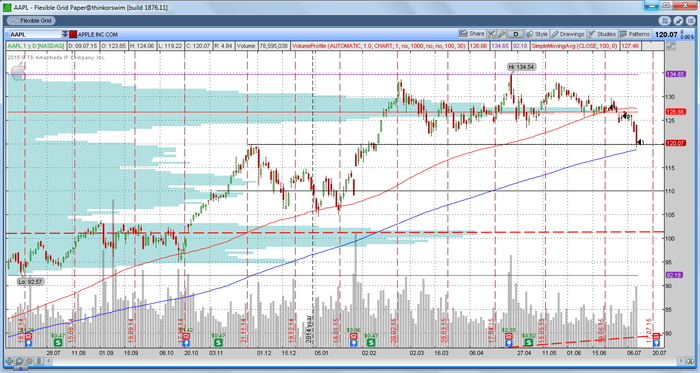Click the Lo: 92.57 price bubble
700x373 pixels.
(x=31, y=282)
